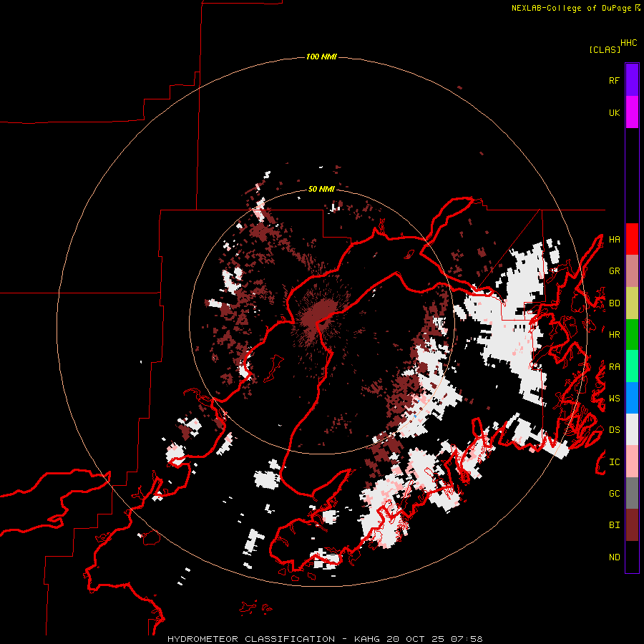Pick the HR green legend swatch

pyautogui.click(x=632, y=335)
